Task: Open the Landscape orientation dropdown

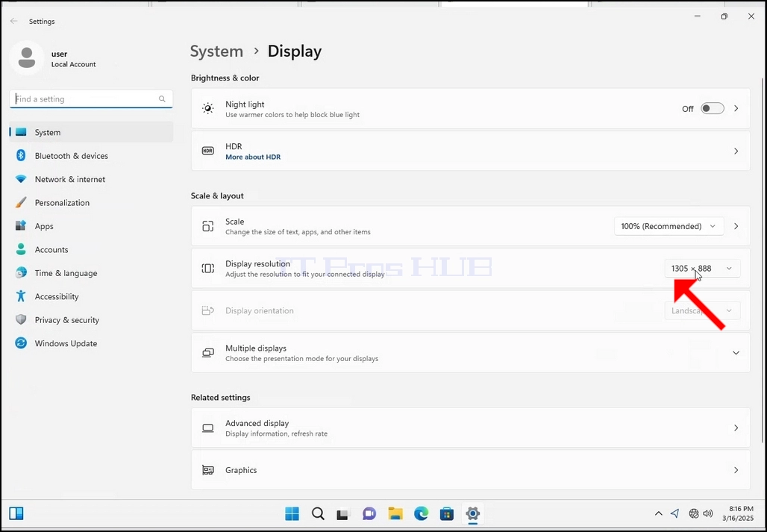Action: 702,310
